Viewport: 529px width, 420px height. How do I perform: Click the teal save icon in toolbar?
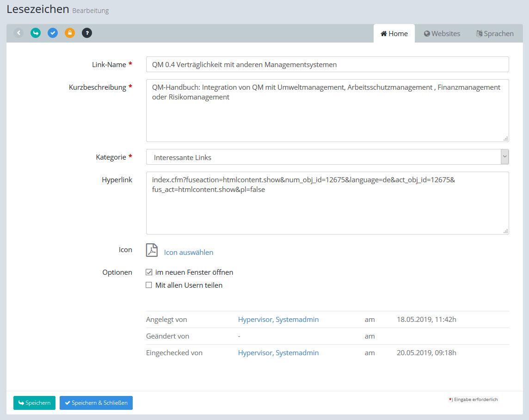point(36,33)
